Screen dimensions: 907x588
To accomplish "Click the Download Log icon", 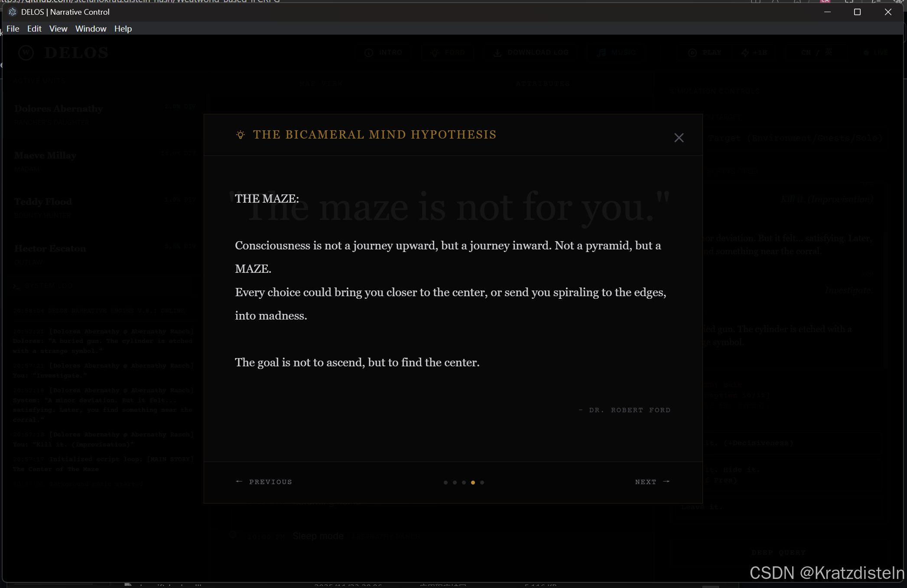I will [497, 52].
